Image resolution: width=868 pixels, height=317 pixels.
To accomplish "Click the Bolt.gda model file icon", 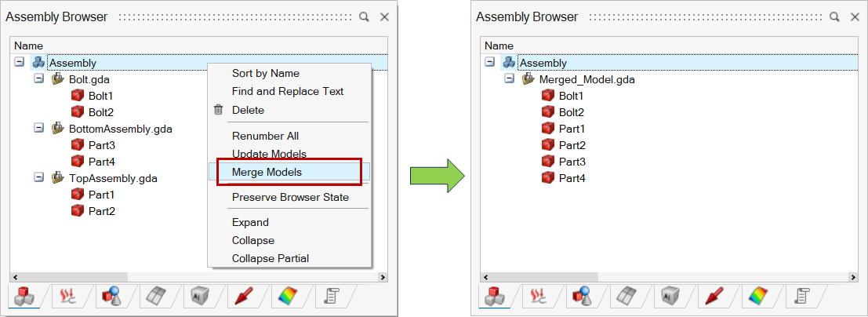I will tap(58, 79).
